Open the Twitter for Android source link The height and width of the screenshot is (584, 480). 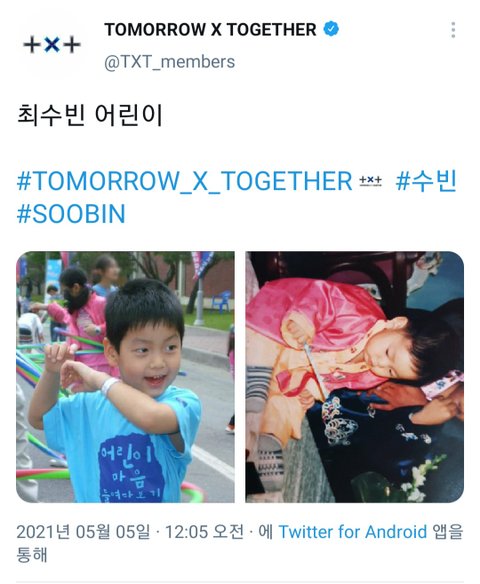tap(353, 531)
